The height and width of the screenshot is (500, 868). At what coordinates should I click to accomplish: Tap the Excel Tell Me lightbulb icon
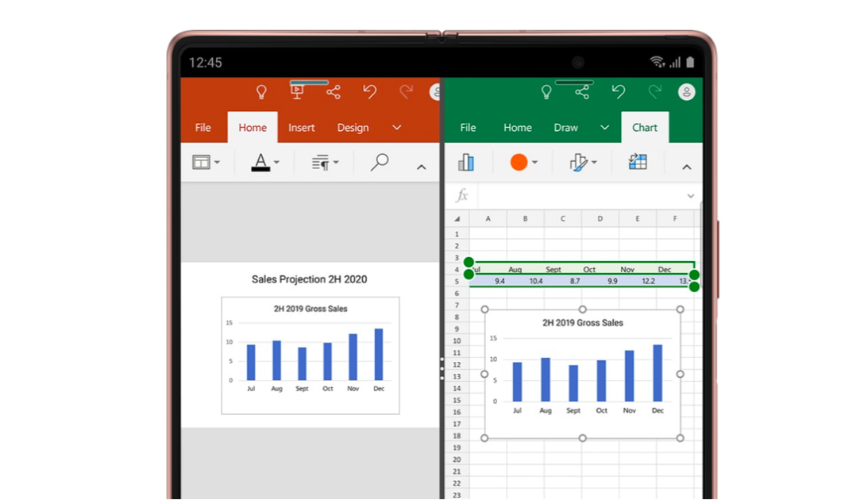tap(546, 92)
